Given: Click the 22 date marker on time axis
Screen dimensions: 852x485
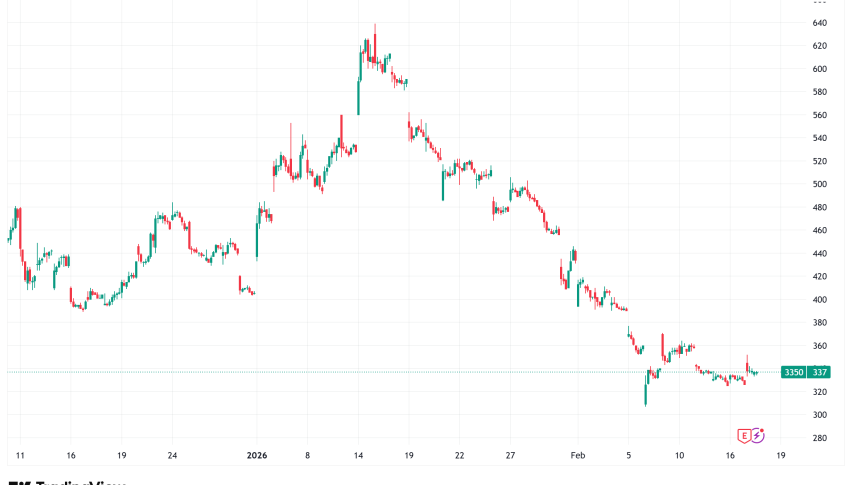Looking at the screenshot, I should 460,455.
